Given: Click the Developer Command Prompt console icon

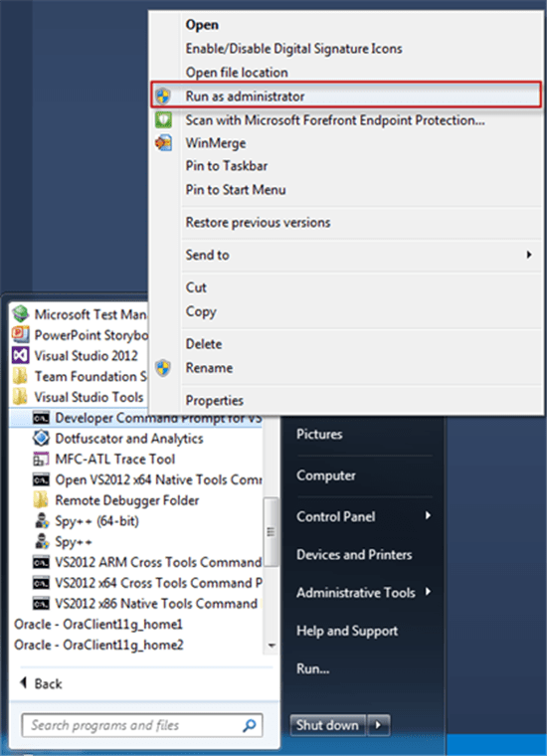Looking at the screenshot, I should coord(41,418).
